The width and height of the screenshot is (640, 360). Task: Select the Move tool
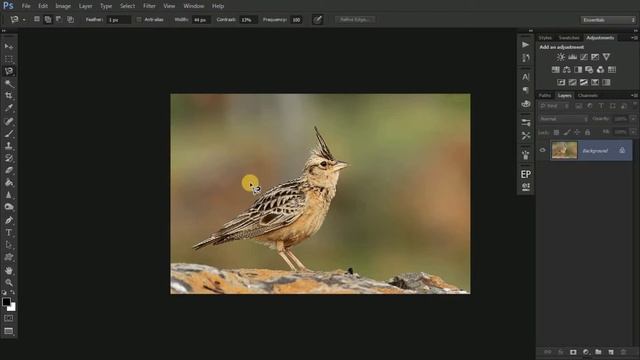tap(9, 46)
